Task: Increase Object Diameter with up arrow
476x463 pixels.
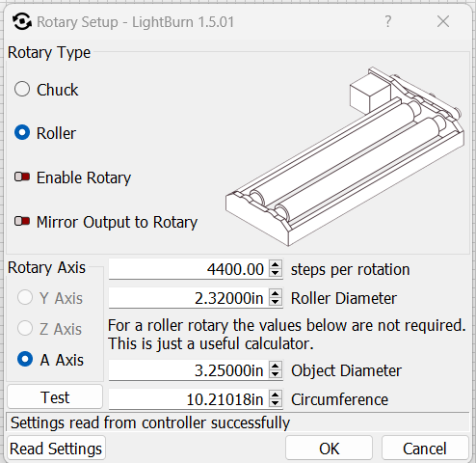Action: (276, 367)
